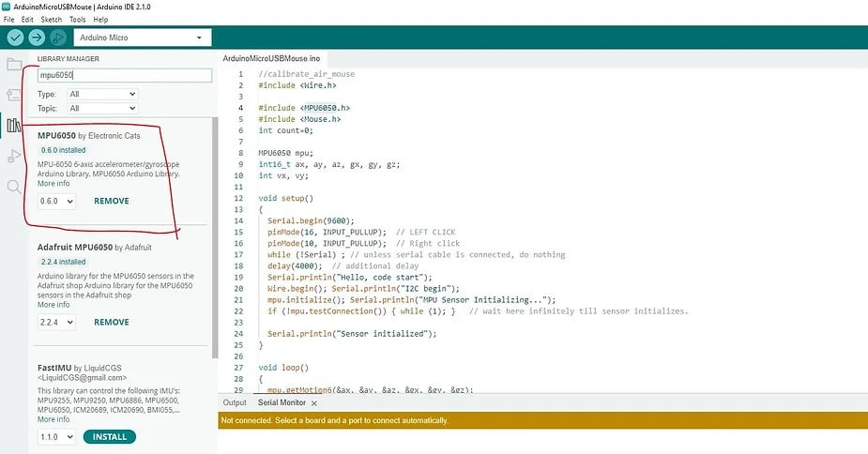Open the FastIMU 1.1.0 version dropdown
868x454 pixels.
coord(56,437)
